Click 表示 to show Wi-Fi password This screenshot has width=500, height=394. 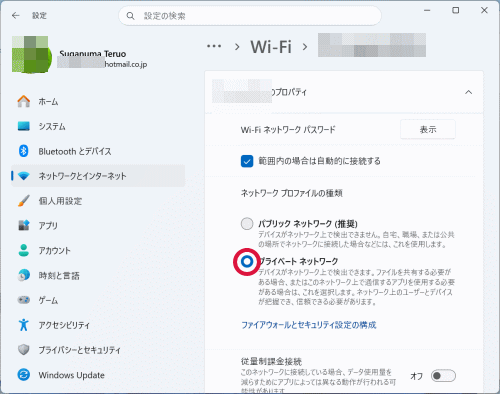tap(428, 129)
